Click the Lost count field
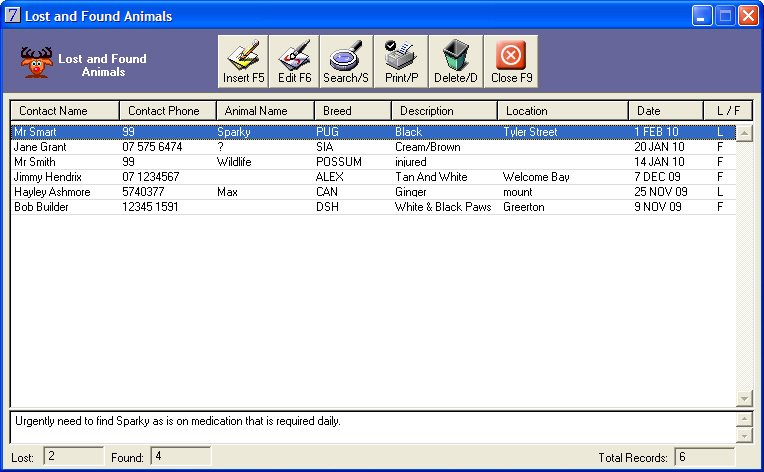764x472 pixels. coord(74,456)
